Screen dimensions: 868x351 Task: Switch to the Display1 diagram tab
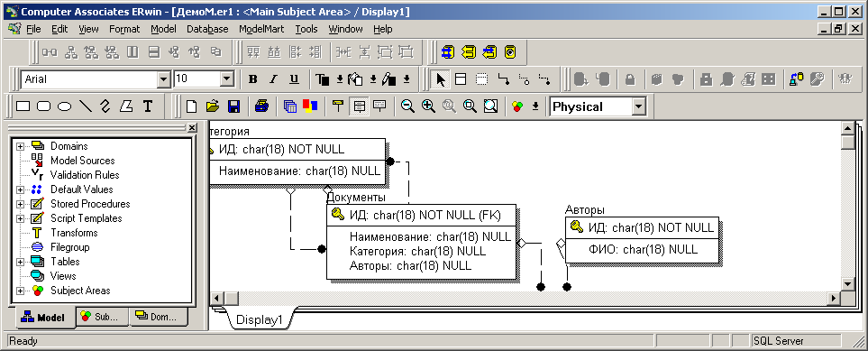click(259, 320)
